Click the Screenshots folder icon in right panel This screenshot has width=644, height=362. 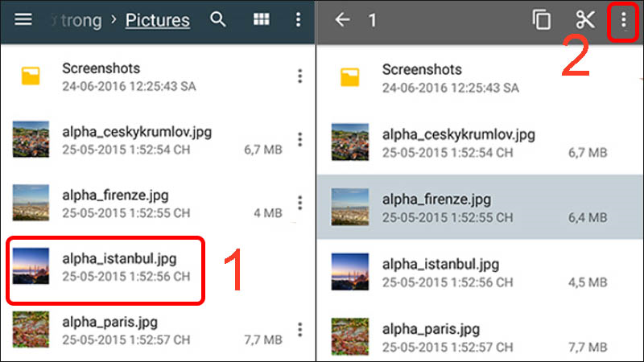click(x=350, y=77)
